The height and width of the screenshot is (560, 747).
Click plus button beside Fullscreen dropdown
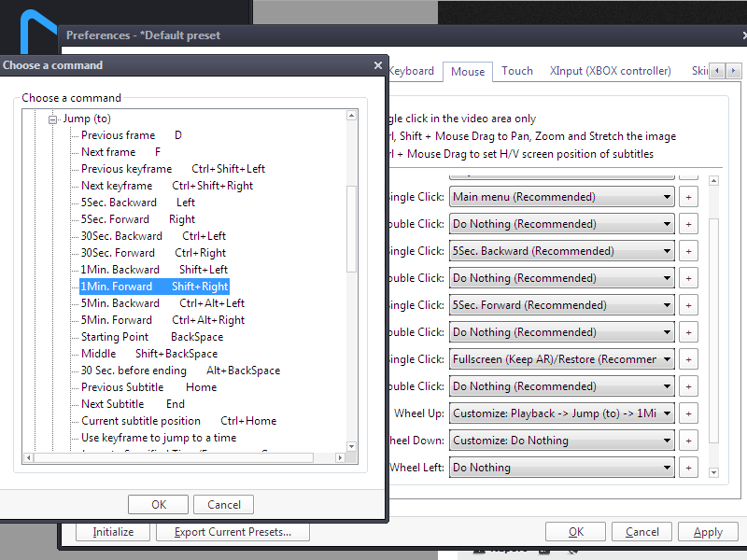[x=688, y=359]
